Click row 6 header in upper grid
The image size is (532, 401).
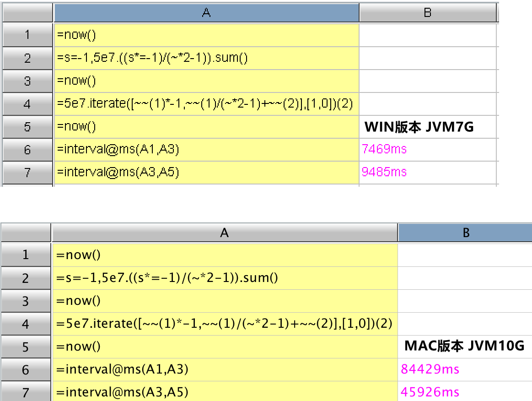(27, 149)
